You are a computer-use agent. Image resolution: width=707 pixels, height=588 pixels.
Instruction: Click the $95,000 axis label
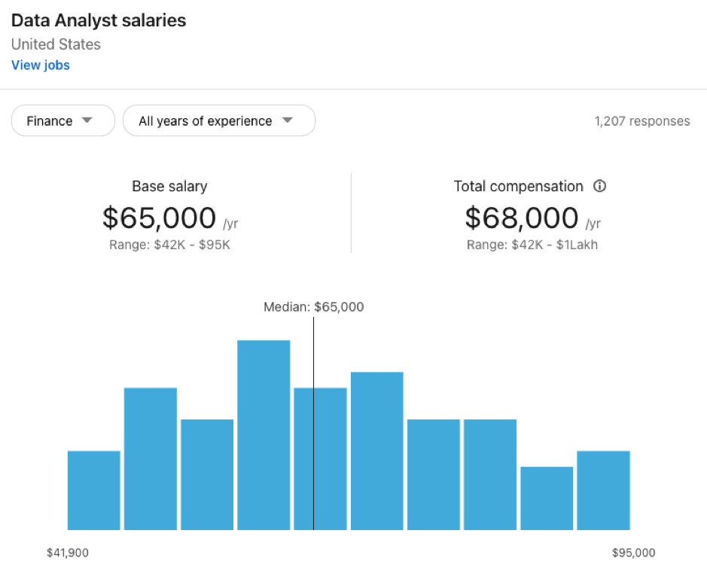633,553
